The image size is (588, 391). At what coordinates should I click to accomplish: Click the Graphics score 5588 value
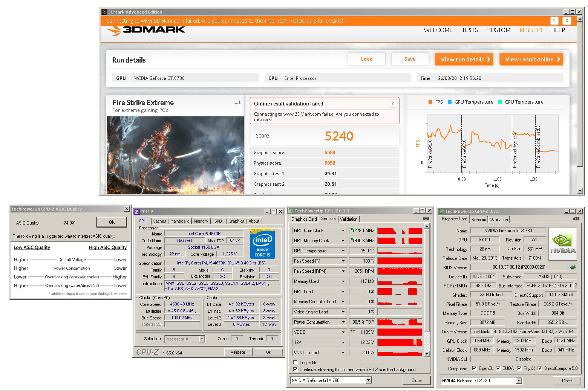click(x=330, y=153)
